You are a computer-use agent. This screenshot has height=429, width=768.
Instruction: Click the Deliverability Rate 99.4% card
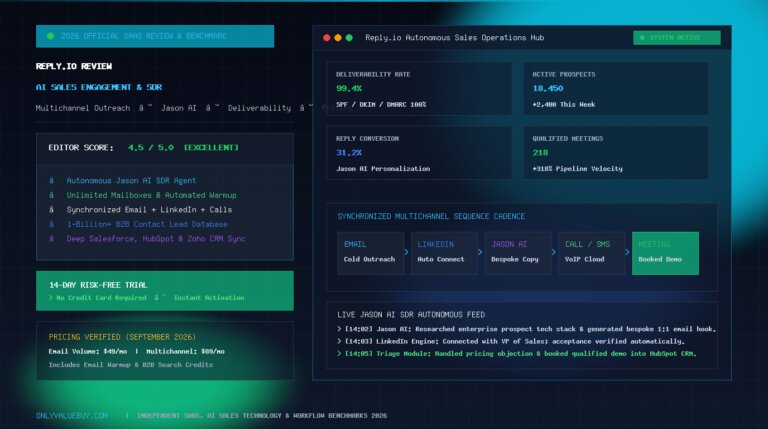419,89
